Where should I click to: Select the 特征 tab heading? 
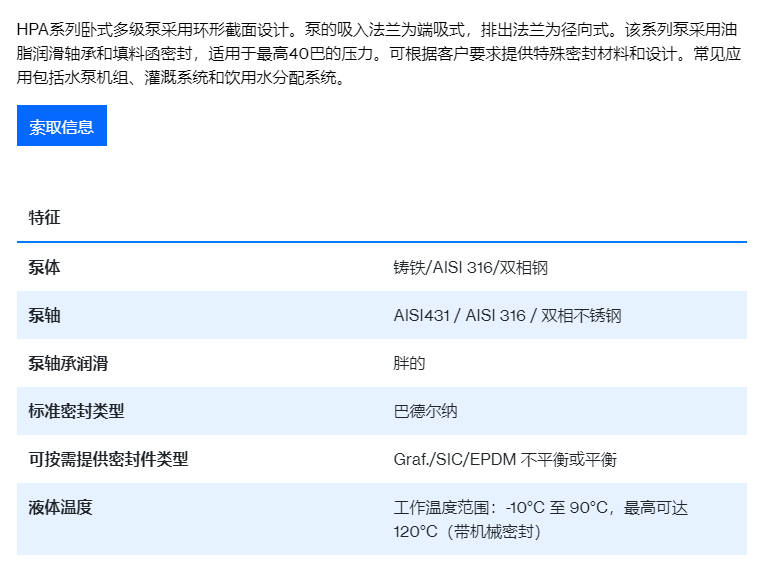[44, 217]
